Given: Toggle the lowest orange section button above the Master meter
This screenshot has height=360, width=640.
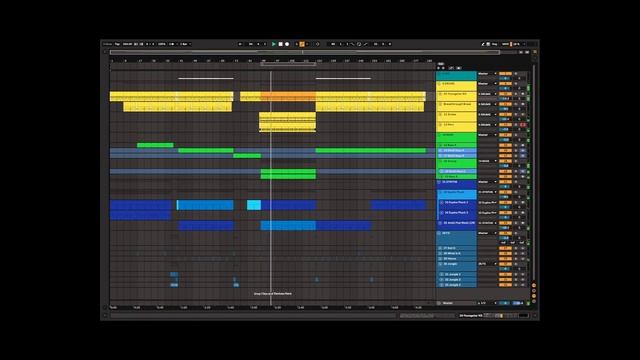Looking at the screenshot, I should (x=534, y=296).
